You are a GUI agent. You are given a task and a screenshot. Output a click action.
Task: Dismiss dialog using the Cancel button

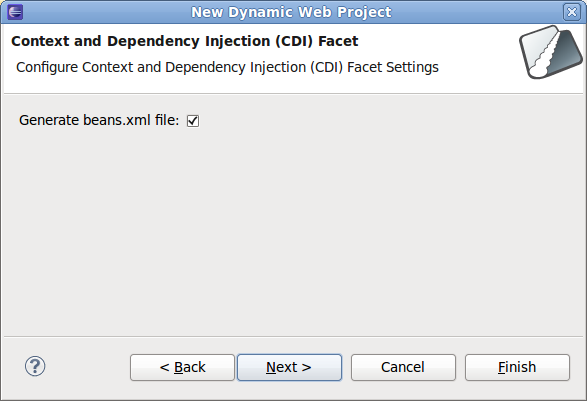pos(403,367)
